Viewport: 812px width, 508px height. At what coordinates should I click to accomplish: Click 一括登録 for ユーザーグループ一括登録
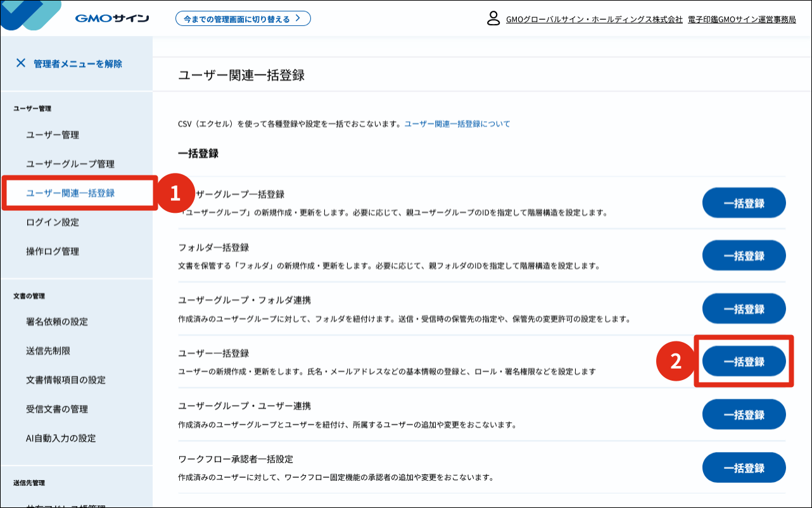click(744, 203)
